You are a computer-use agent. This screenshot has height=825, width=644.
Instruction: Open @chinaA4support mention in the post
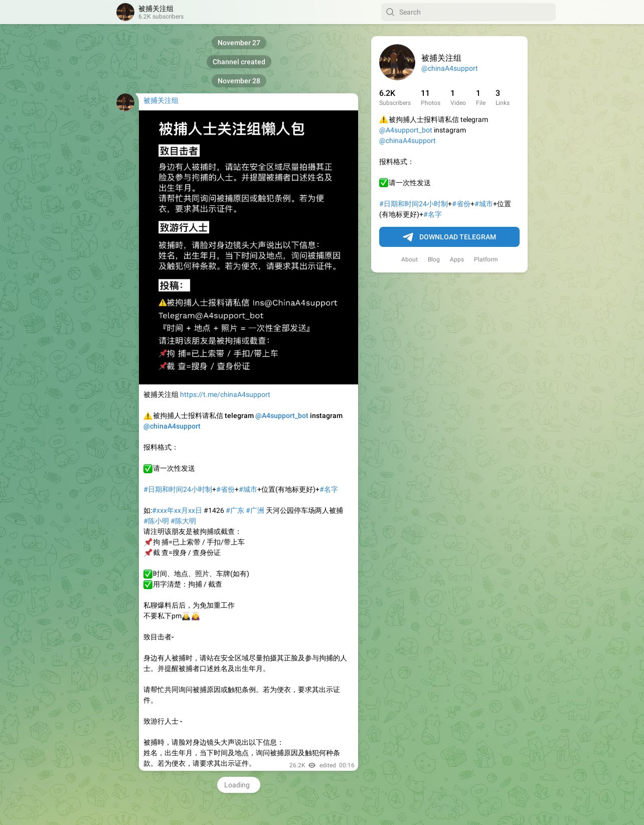coord(172,426)
